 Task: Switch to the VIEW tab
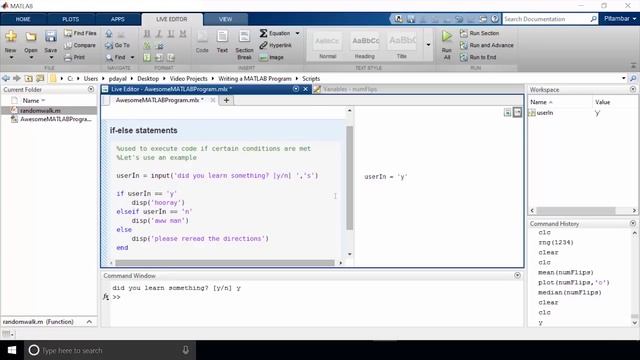pos(225,19)
